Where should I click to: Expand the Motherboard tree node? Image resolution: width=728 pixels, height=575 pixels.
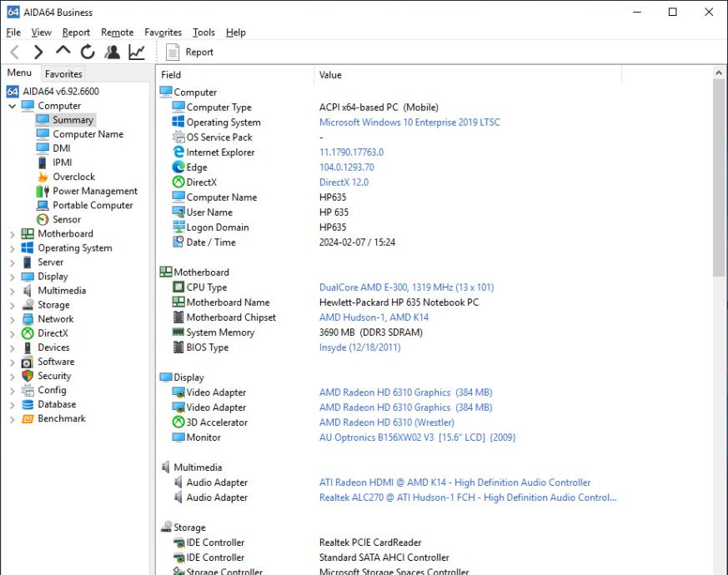point(12,234)
